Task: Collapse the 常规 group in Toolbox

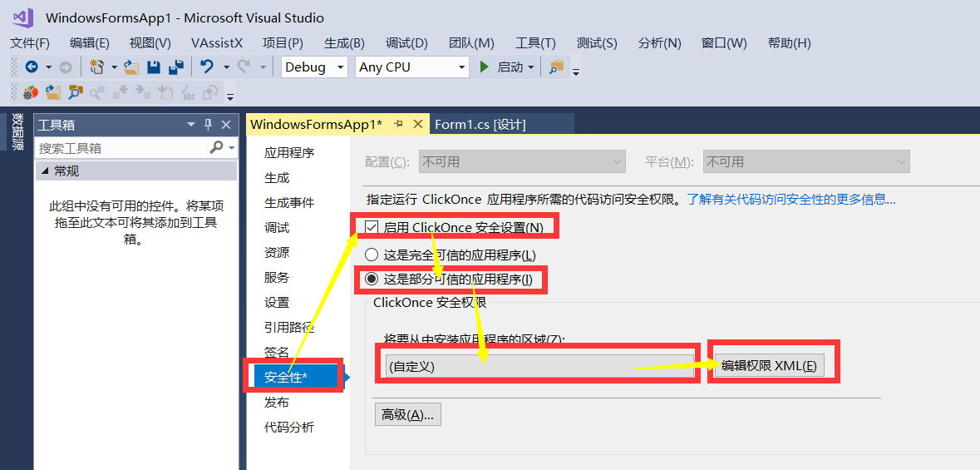Action: [x=44, y=171]
